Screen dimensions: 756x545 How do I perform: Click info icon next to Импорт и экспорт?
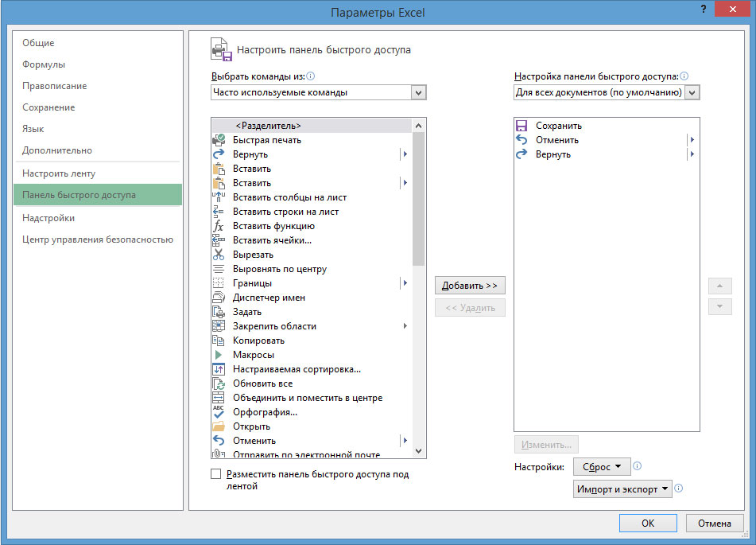coord(678,488)
